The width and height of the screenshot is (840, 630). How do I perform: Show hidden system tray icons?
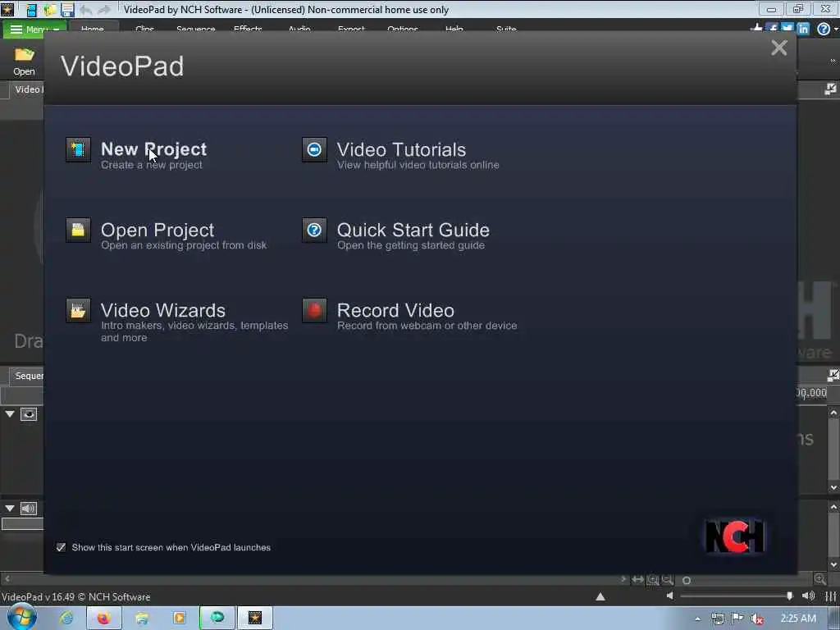coord(697,619)
